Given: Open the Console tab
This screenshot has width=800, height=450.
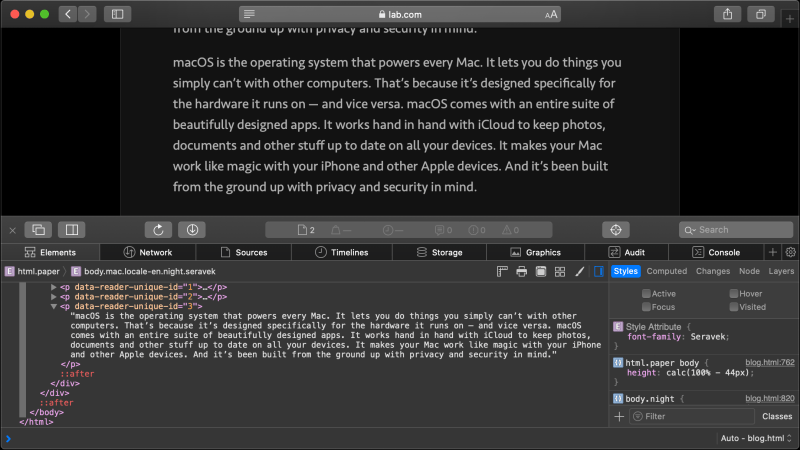Looking at the screenshot, I should tap(716, 252).
